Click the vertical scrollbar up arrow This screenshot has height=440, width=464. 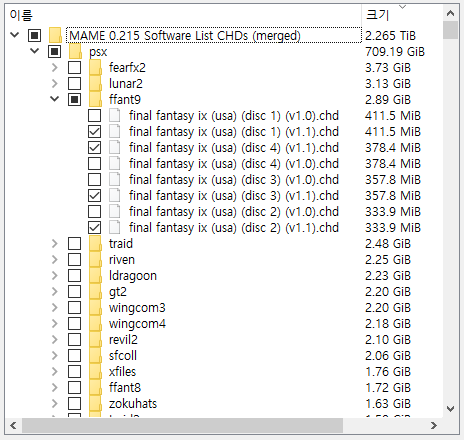[450, 13]
